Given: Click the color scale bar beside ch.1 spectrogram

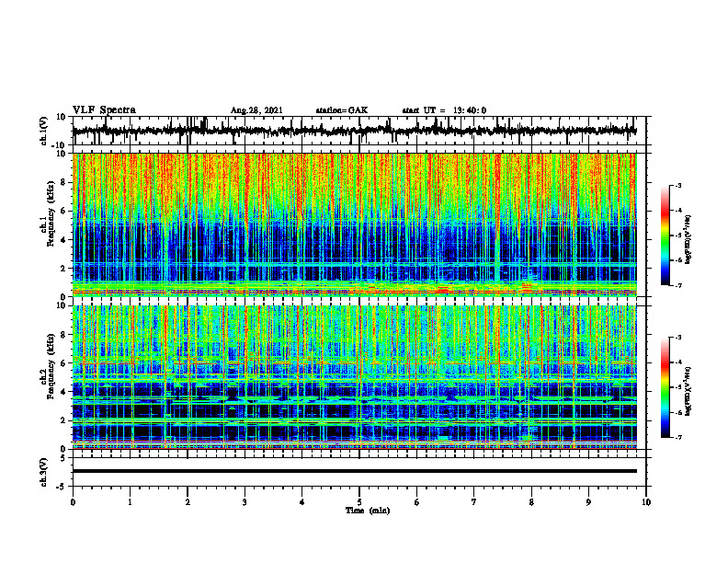Looking at the screenshot, I should (665, 236).
